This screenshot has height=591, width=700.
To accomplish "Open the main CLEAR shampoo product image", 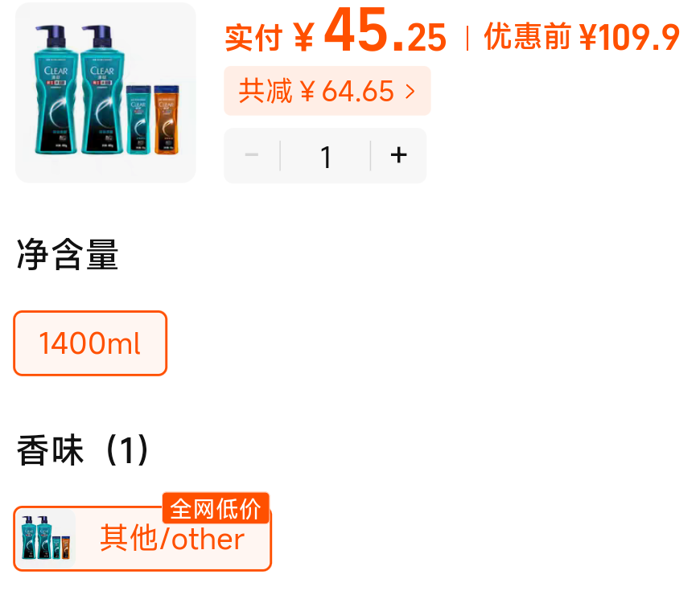I will [x=105, y=92].
